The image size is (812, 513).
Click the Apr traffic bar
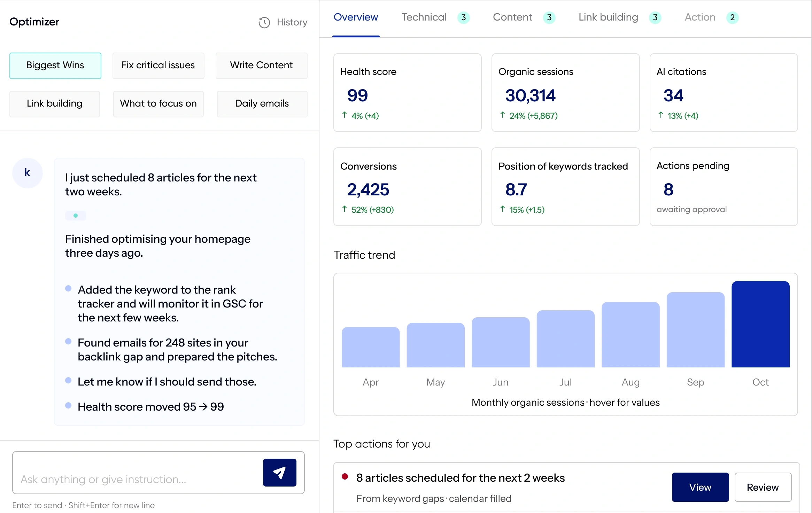[x=371, y=347]
